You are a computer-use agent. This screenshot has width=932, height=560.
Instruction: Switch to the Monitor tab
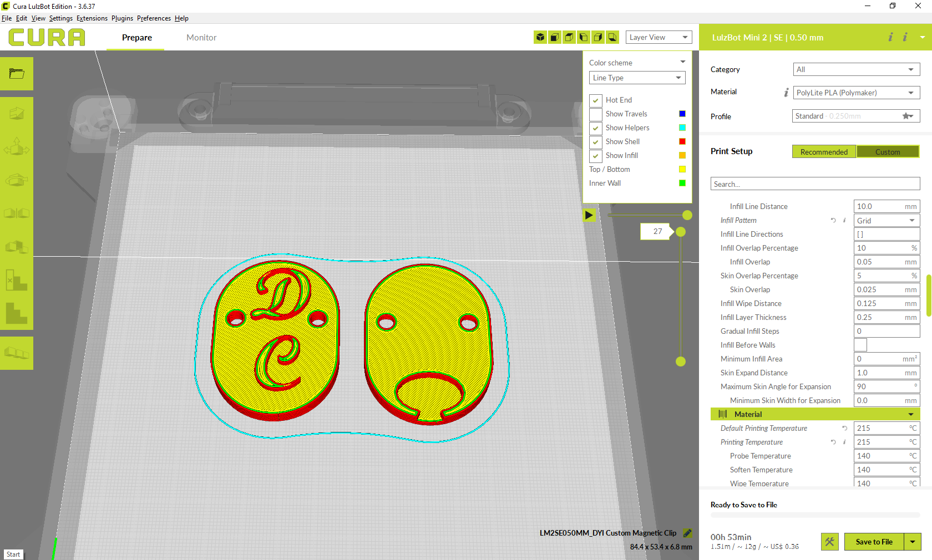point(201,37)
